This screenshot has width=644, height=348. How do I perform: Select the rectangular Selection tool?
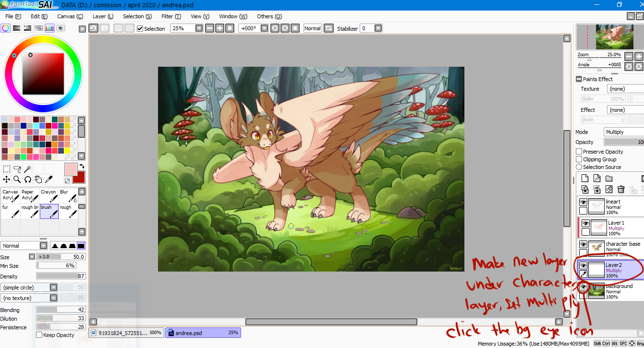[x=7, y=169]
